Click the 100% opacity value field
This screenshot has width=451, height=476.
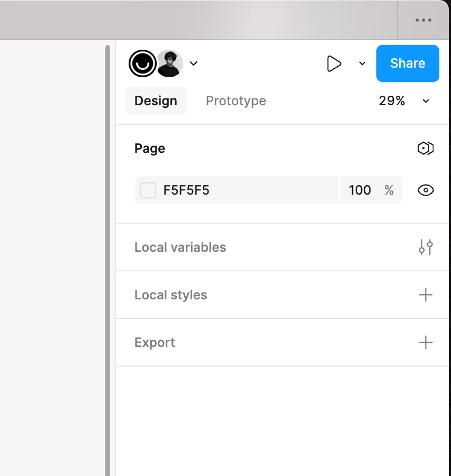(360, 190)
